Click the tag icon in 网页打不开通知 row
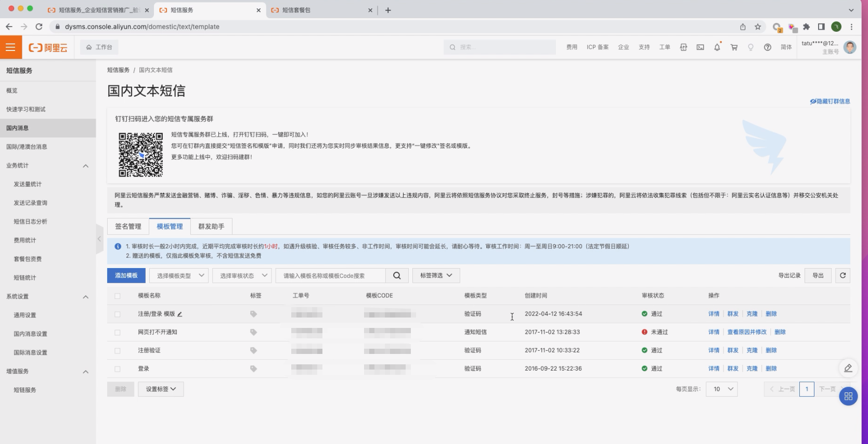This screenshot has height=444, width=868. pos(253,332)
